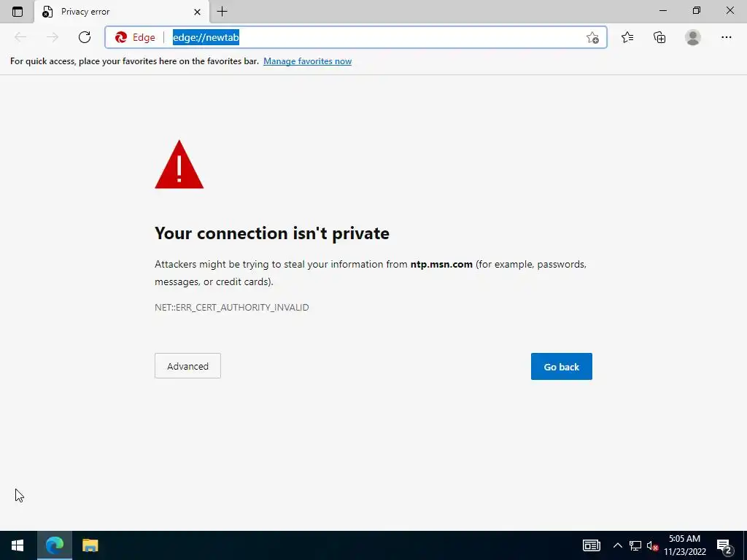
Task: Click the ntp.msn.com domain text
Action: coord(441,264)
